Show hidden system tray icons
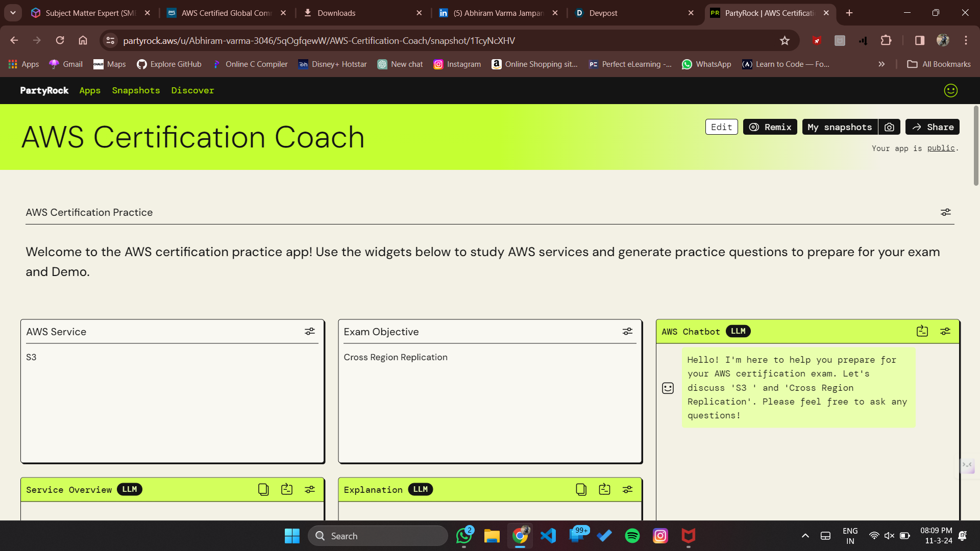 coord(805,536)
